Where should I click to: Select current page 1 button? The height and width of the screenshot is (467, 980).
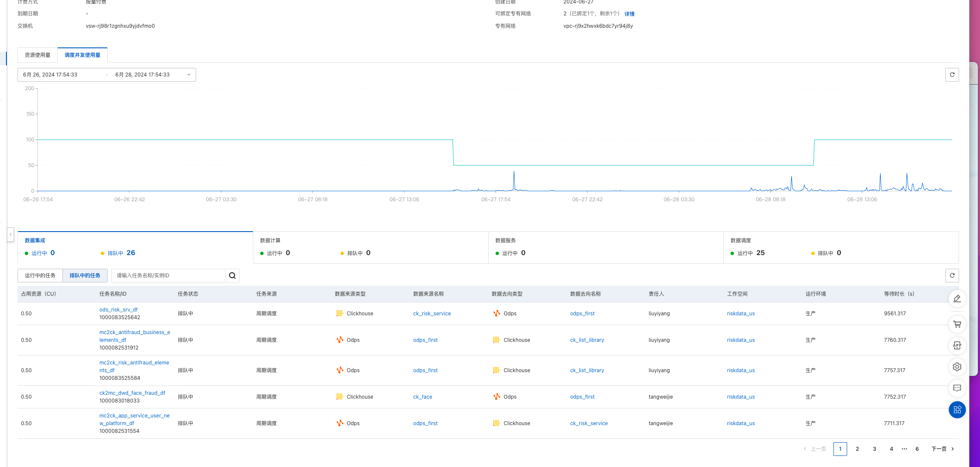pos(840,449)
